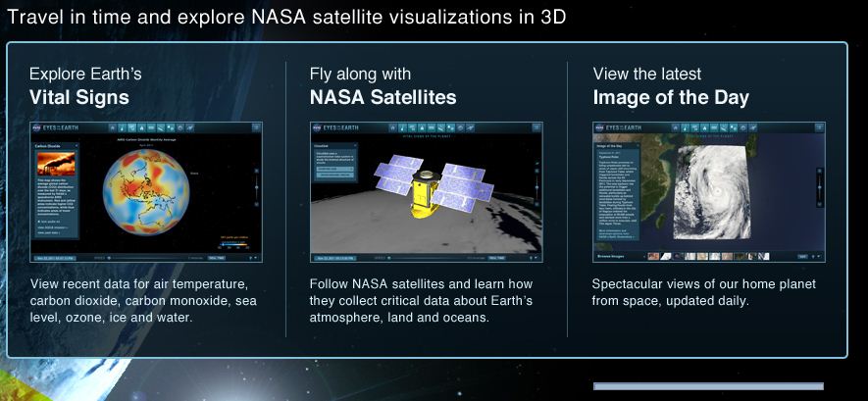Click the yellow satellite model with solar panels

pyautogui.click(x=424, y=192)
